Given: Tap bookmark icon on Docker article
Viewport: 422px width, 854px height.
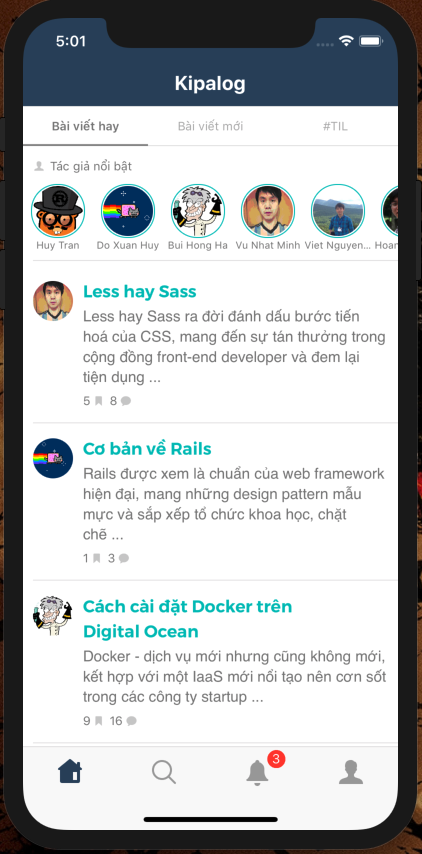Looking at the screenshot, I should coord(99,721).
